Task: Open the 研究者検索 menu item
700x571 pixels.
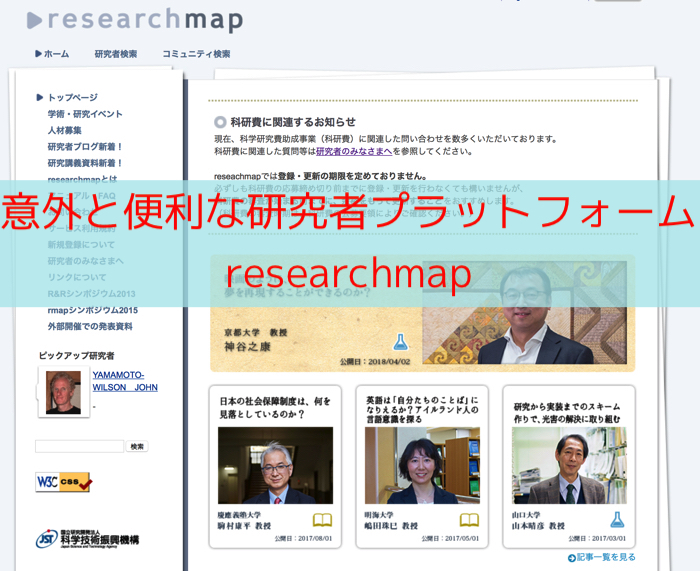Action: [x=116, y=54]
